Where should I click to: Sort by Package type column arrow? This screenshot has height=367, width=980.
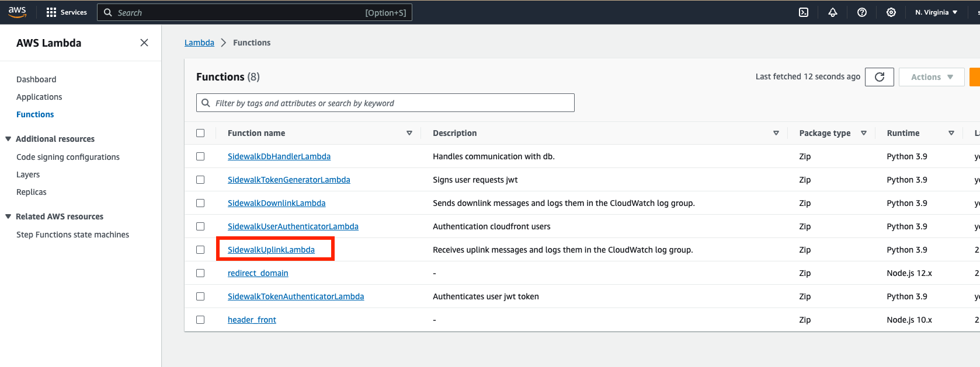point(864,133)
